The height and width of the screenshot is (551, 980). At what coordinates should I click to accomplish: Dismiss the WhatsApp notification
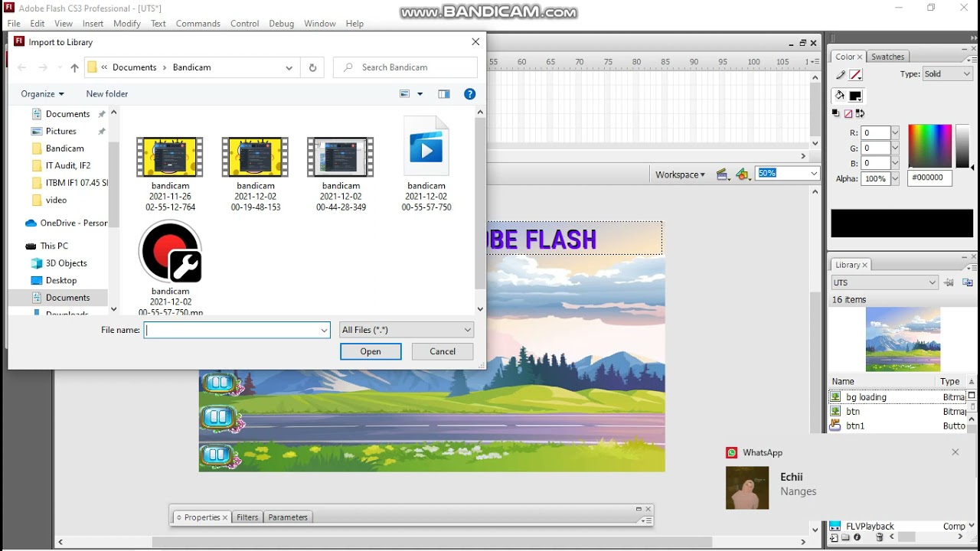(955, 452)
